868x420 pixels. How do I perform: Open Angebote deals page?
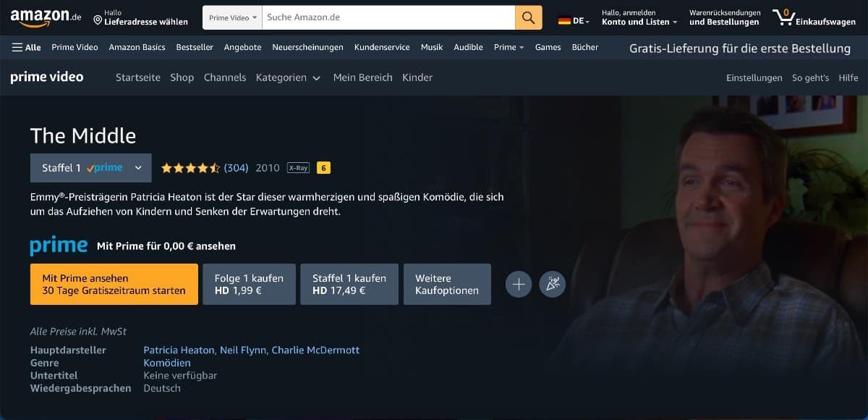(242, 47)
